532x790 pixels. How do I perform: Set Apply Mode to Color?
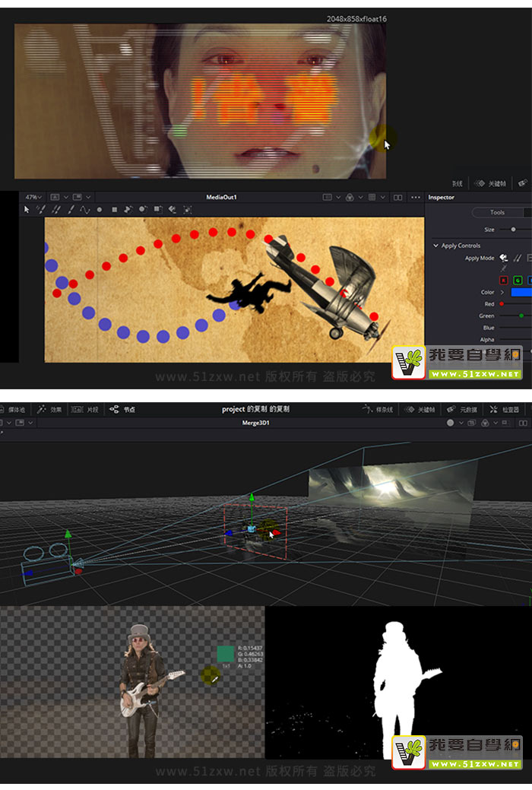pyautogui.click(x=503, y=258)
